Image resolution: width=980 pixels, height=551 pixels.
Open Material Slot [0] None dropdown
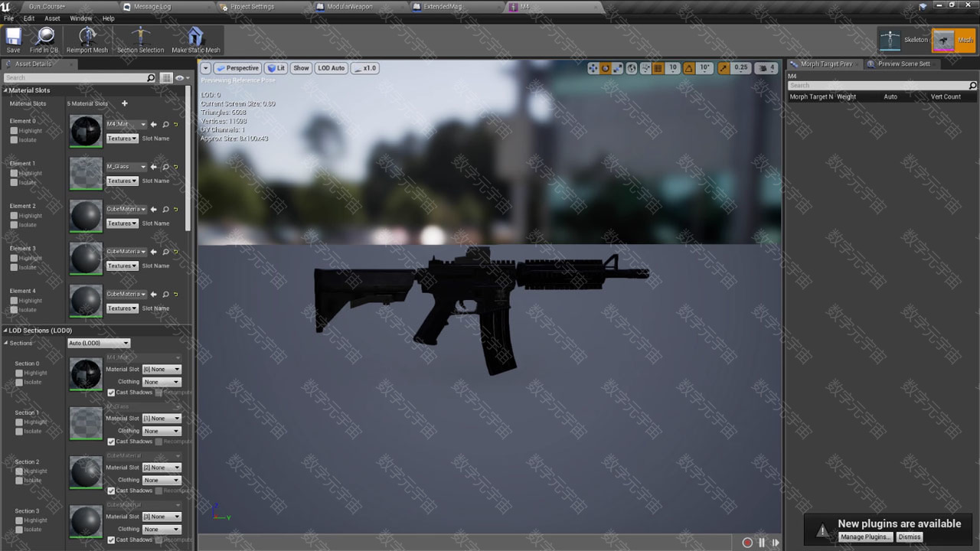tap(162, 370)
